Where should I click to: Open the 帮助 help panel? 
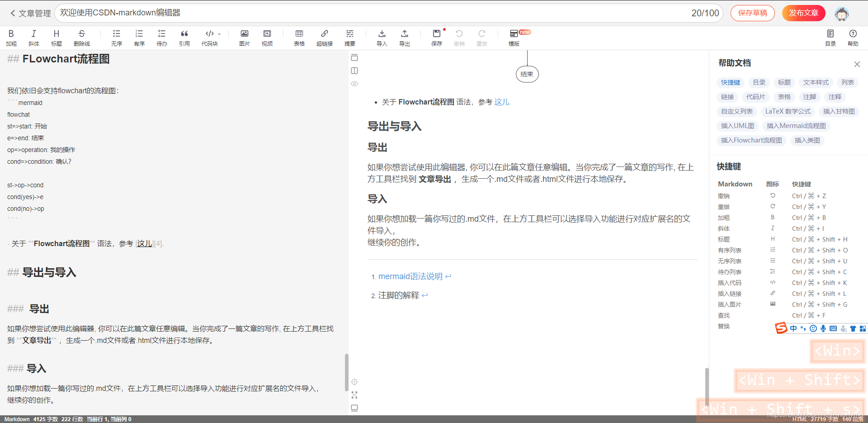point(853,38)
